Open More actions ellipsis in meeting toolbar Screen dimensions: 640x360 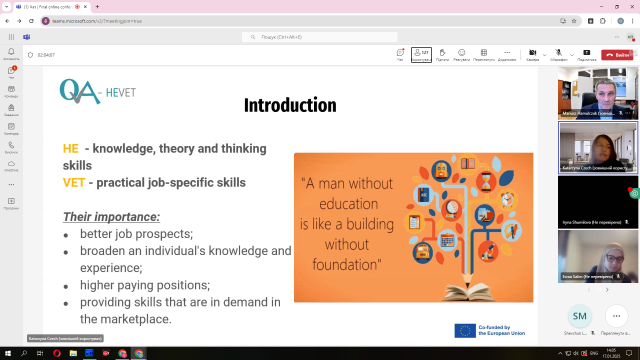[507, 55]
